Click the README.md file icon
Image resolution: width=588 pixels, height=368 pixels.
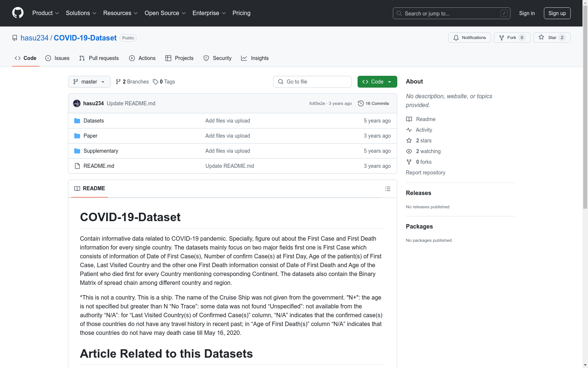coord(77,166)
